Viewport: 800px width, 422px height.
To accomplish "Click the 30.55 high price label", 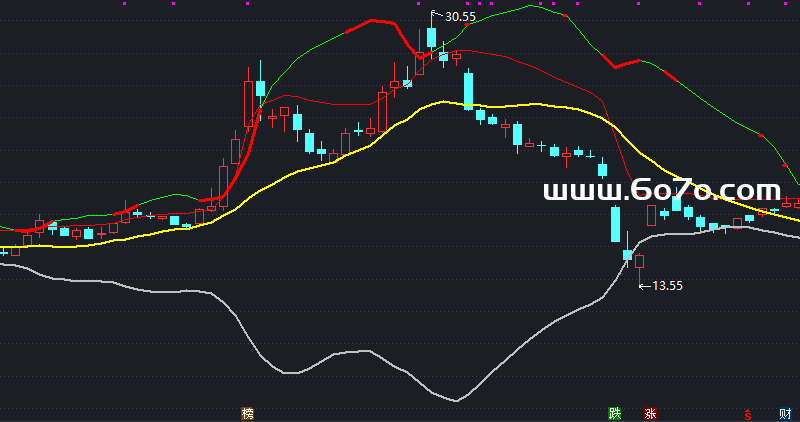I will pos(460,17).
